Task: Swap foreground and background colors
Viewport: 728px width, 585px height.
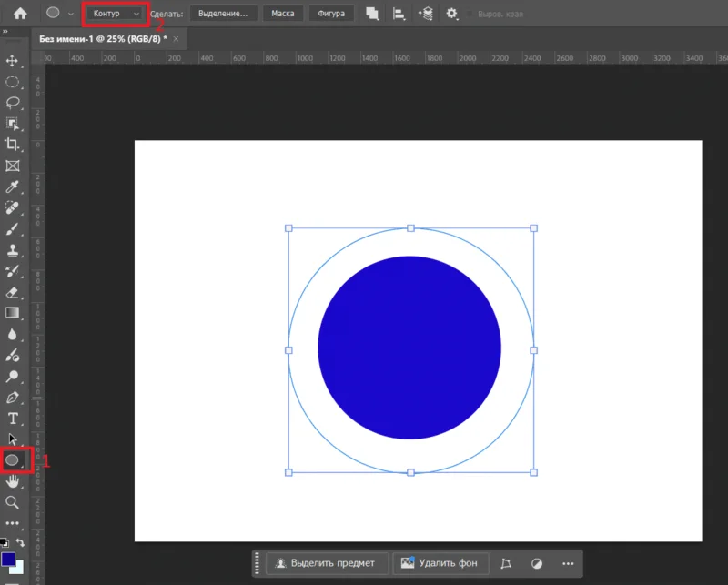Action: coord(21,543)
